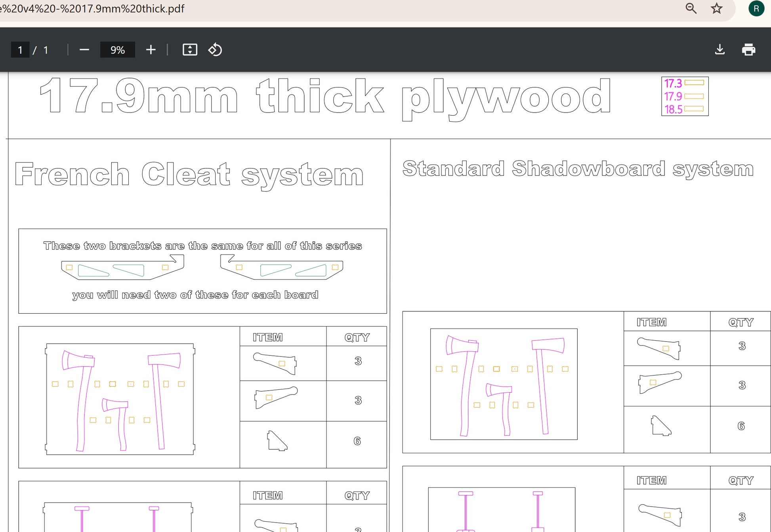Click the Standard Shadowboard system heading

[x=578, y=169]
